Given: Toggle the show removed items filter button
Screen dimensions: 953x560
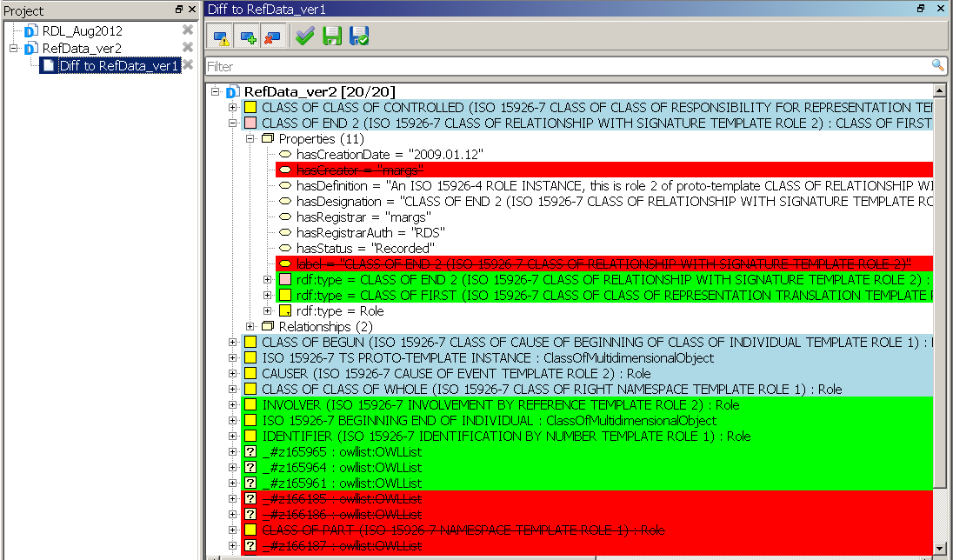Looking at the screenshot, I should tap(271, 37).
